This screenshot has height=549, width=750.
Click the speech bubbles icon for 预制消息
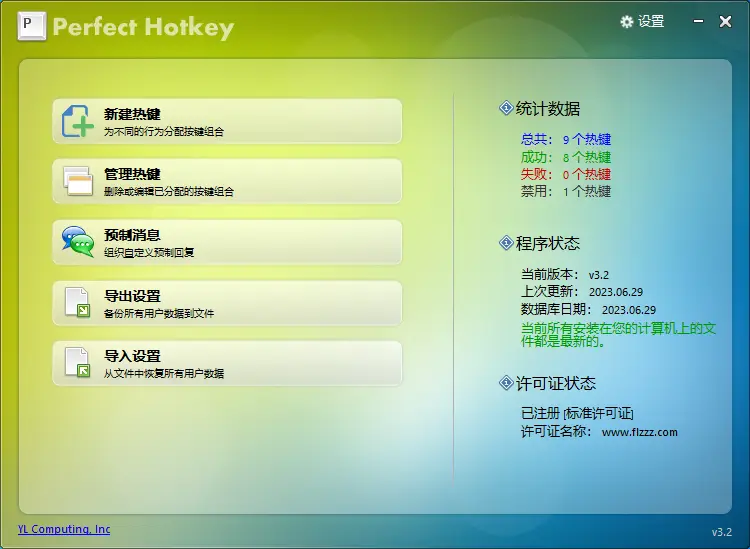(x=78, y=242)
